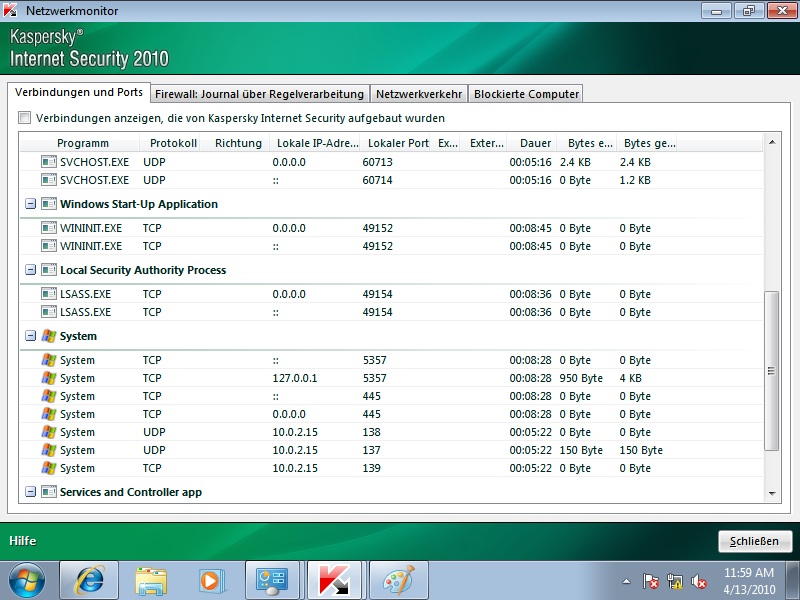This screenshot has width=800, height=600.
Task: Click LSASS.EXE icon with 0.0.0.0 address
Action: (x=49, y=294)
